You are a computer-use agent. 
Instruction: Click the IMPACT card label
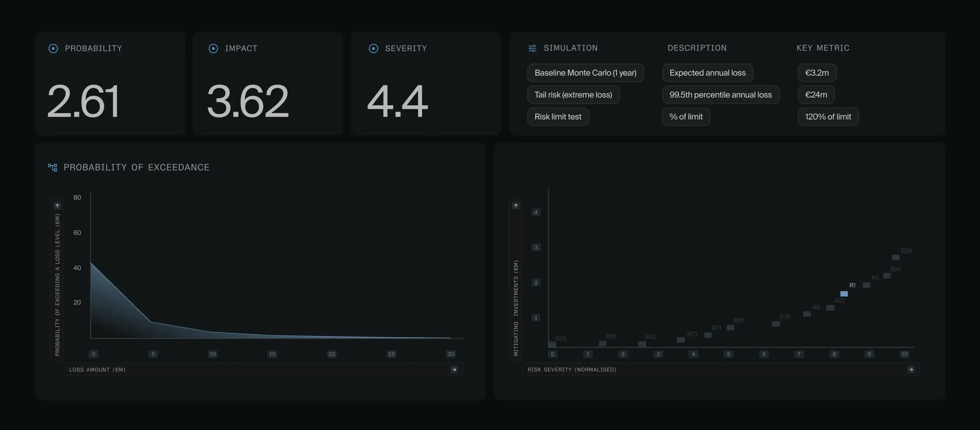pyautogui.click(x=241, y=48)
